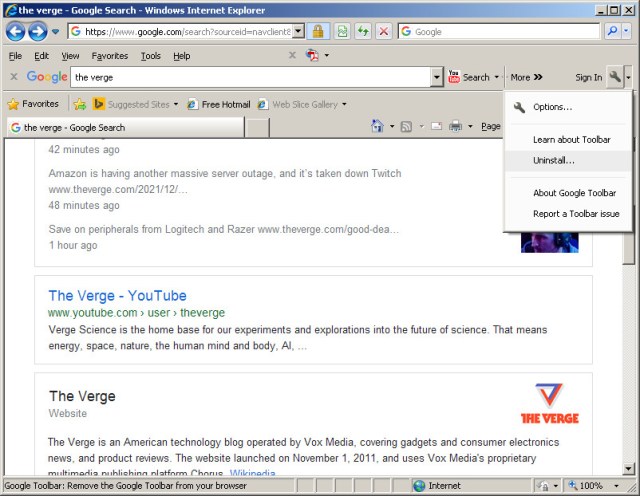This screenshot has height=496, width=640.
Task: Click the Google search provider box
Action: coord(499,31)
